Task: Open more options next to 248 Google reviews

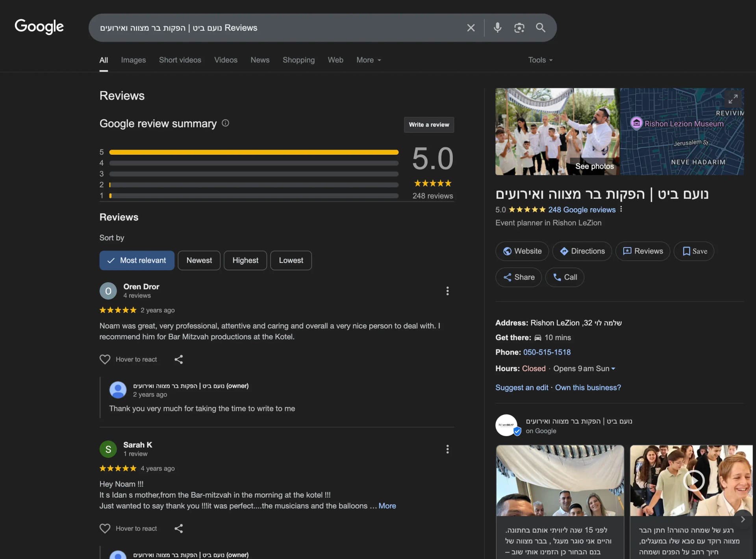Action: (x=621, y=209)
